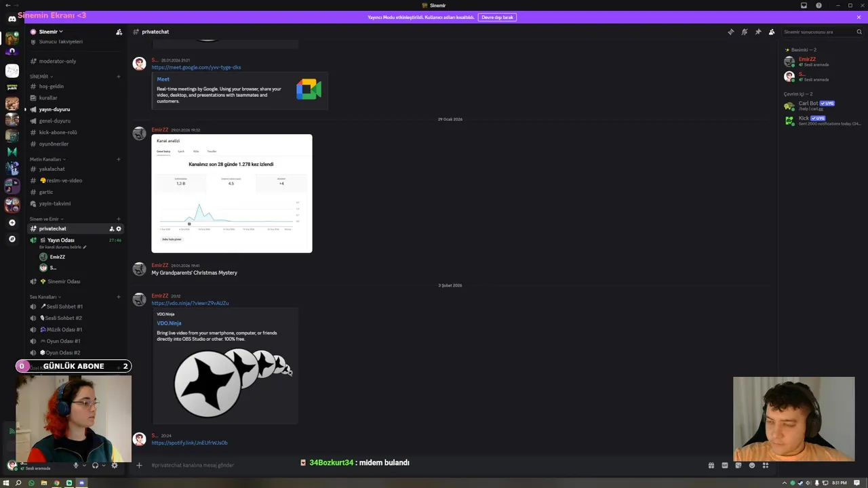Toggle microphone mute in user panel
This screenshot has height=488, width=868.
75,465
